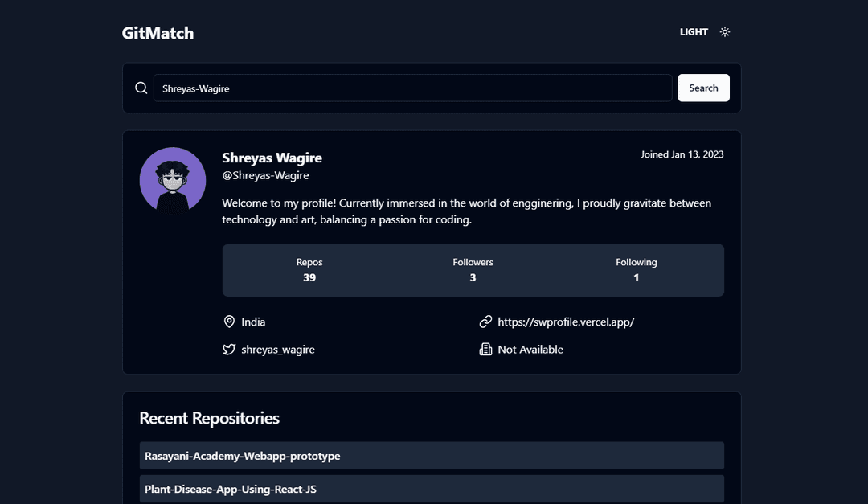Expand the Plant-Disease-App-Using-React-JS repository entry
Screen dimensions: 868x504
(x=432, y=489)
